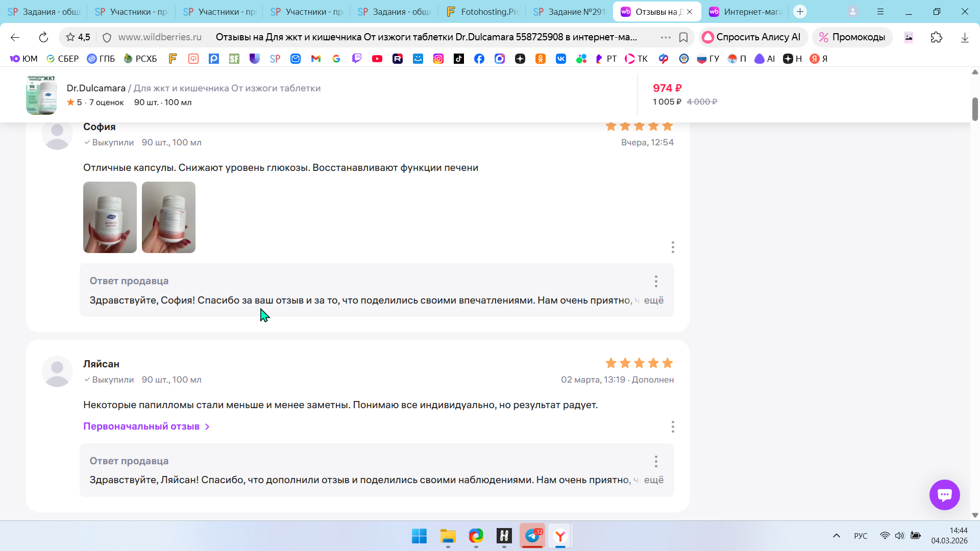Switch to the Fotohosting.Pro tab
The image size is (980, 551).
482,12
